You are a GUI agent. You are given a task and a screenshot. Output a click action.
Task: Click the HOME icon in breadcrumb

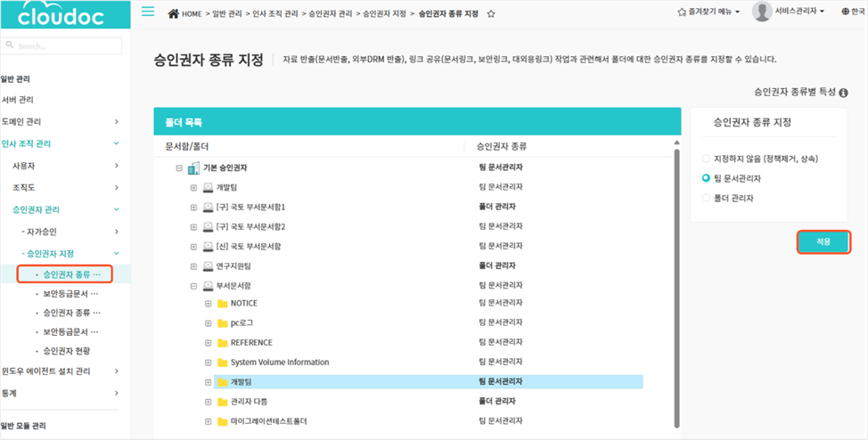tap(173, 13)
